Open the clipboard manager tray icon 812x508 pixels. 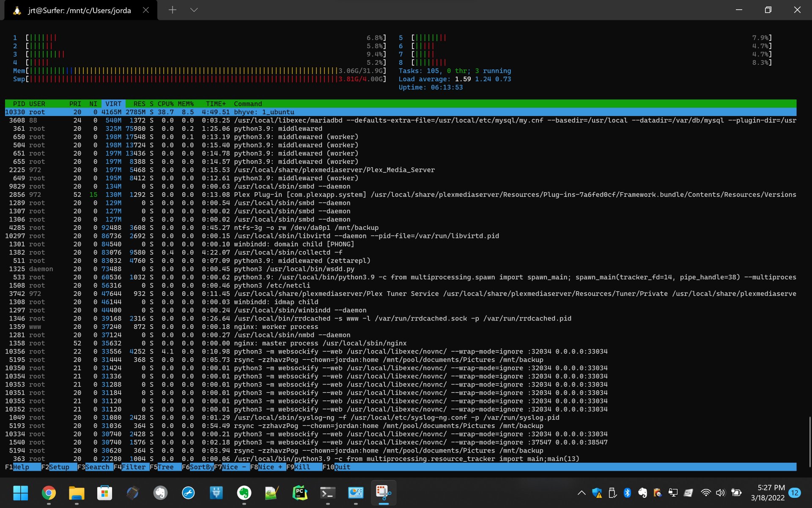point(658,493)
